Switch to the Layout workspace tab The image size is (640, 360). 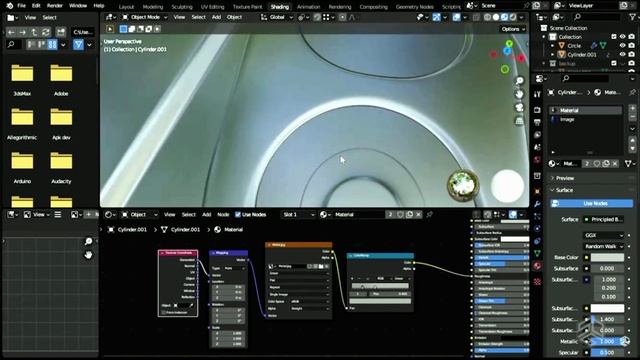point(126,7)
